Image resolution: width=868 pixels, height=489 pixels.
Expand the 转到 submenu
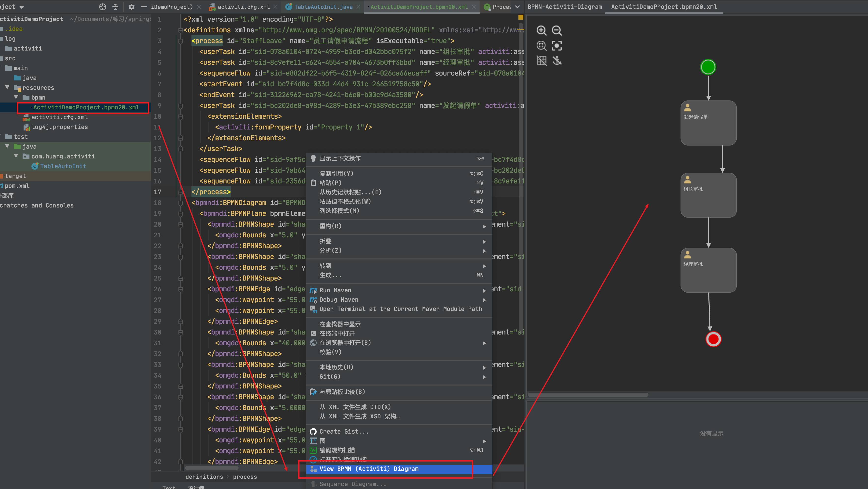(x=399, y=266)
